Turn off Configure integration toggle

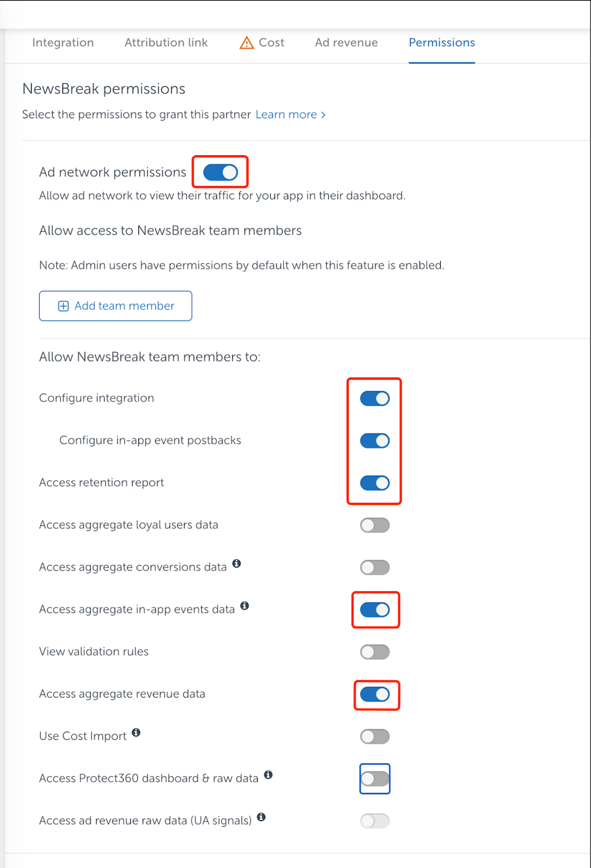tap(374, 399)
